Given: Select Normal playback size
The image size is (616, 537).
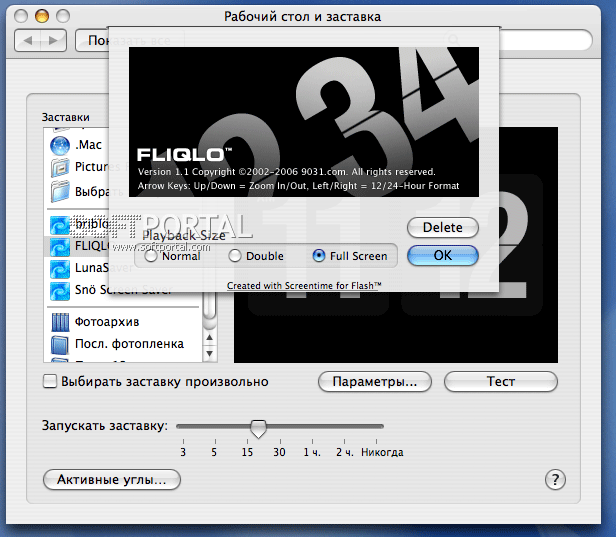Looking at the screenshot, I should click(151, 256).
